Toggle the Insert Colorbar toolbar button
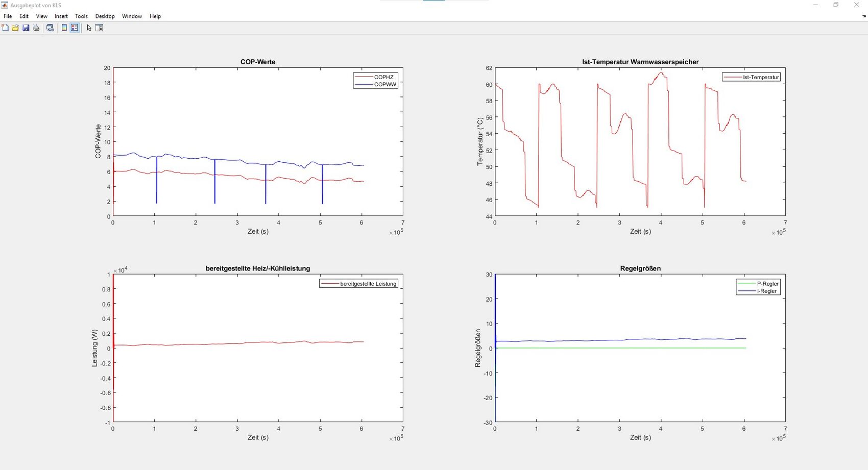Viewport: 868px width, 470px height. click(x=64, y=28)
